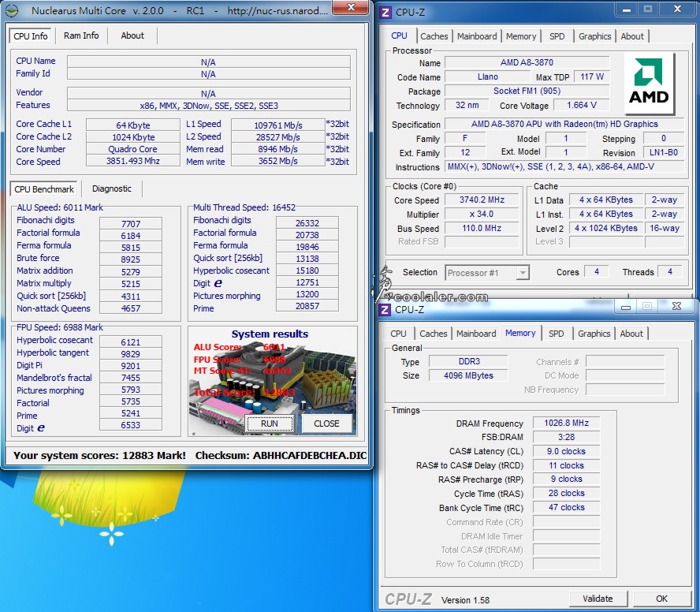
Task: Click the Max TDP value 117 W
Action: click(x=592, y=76)
